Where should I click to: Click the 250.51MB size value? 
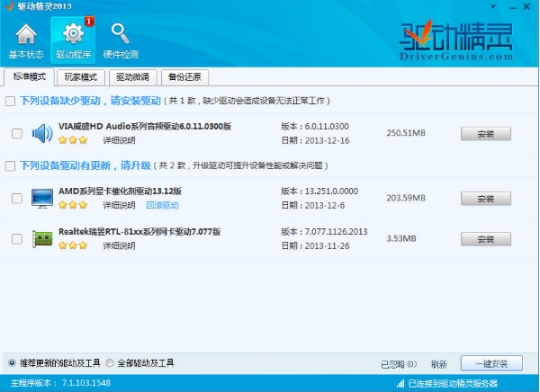(x=406, y=133)
